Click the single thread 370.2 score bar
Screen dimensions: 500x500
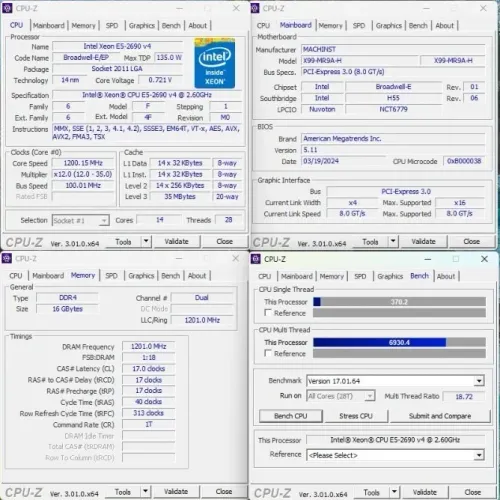[399, 302]
